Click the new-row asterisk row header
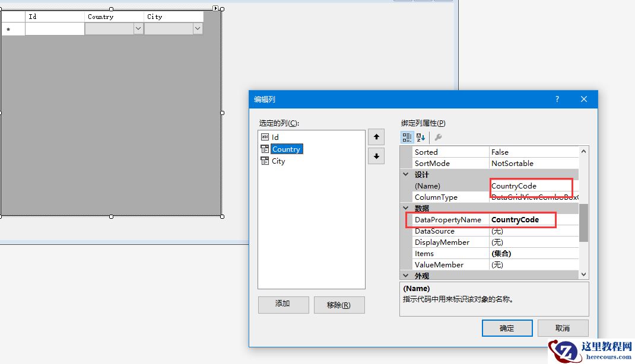635x364 pixels. [x=13, y=29]
